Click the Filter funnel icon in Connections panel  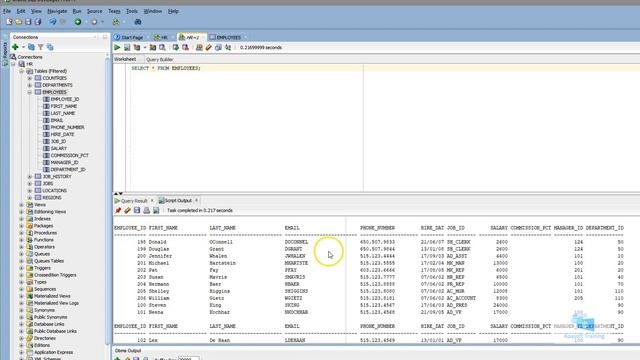40,47
